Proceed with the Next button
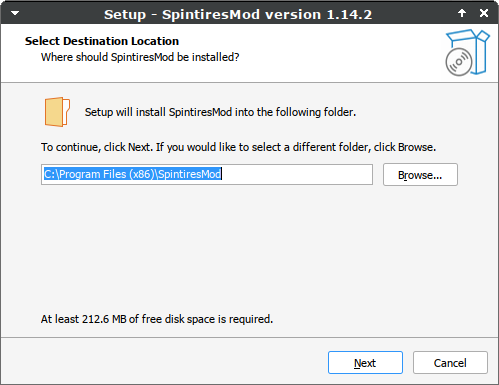This screenshot has height=385, width=499. [x=365, y=362]
